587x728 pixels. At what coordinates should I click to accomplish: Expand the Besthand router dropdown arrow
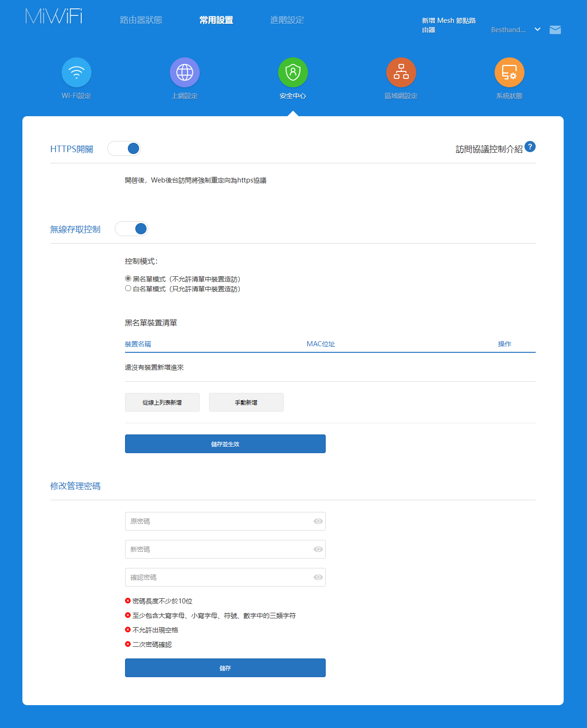click(x=538, y=29)
